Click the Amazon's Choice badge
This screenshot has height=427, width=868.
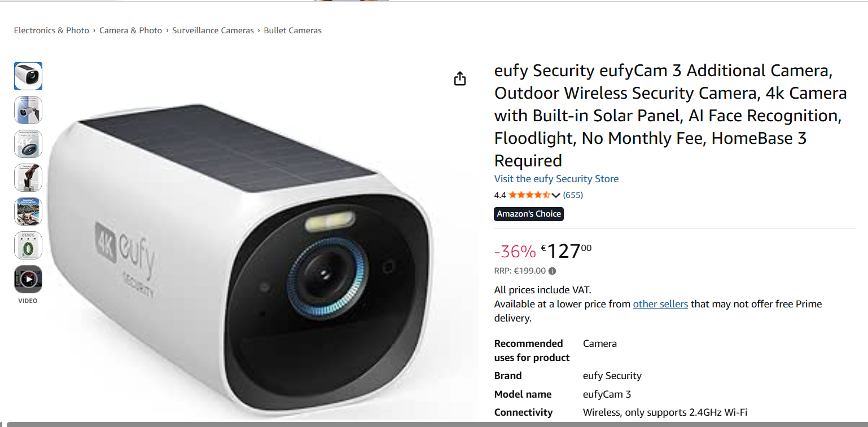(528, 214)
